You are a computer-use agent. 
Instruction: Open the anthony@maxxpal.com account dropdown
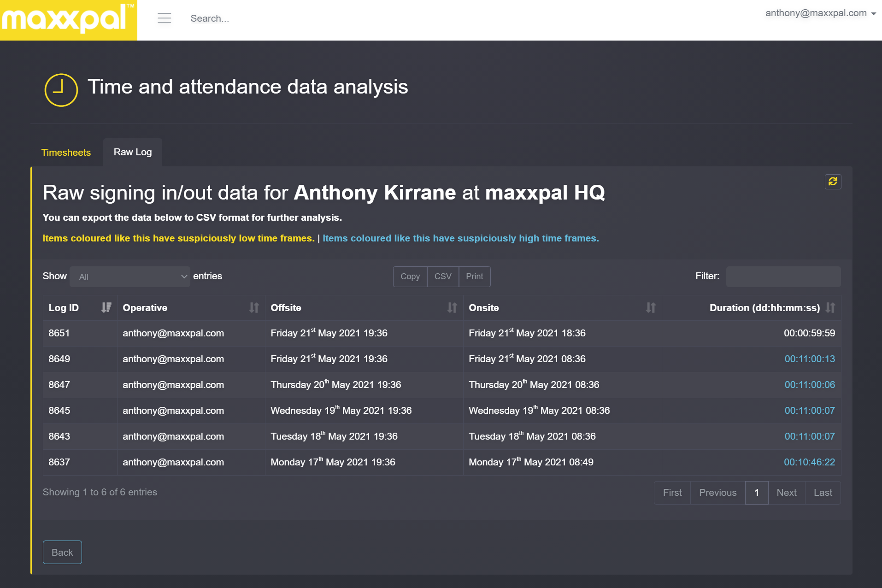coord(820,13)
